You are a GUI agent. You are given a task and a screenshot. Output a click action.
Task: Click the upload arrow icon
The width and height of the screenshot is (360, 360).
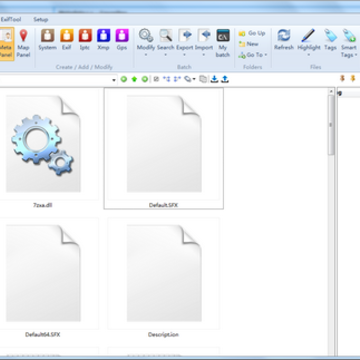[x=225, y=79]
